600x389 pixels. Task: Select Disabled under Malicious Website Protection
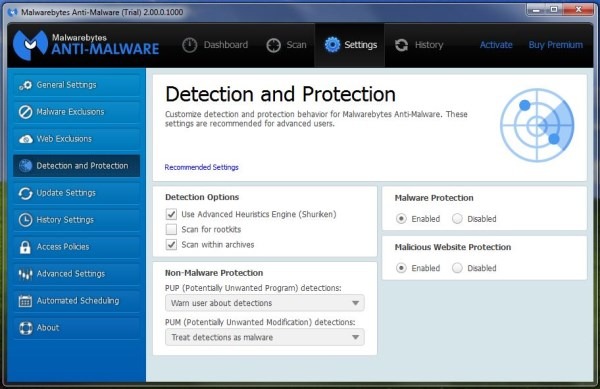click(457, 268)
